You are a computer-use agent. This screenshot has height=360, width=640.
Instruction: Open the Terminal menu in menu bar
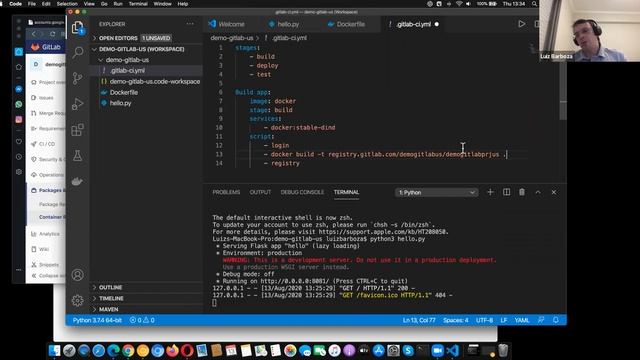point(138,4)
